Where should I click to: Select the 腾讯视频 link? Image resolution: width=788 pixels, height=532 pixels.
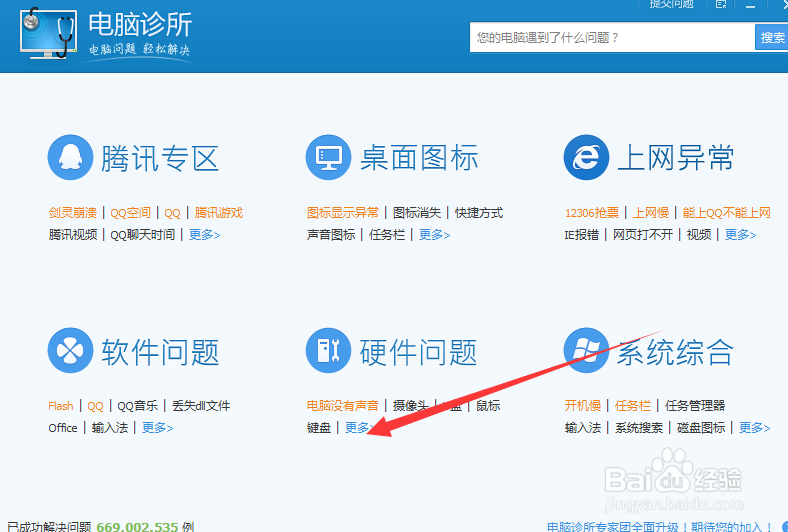(x=73, y=235)
